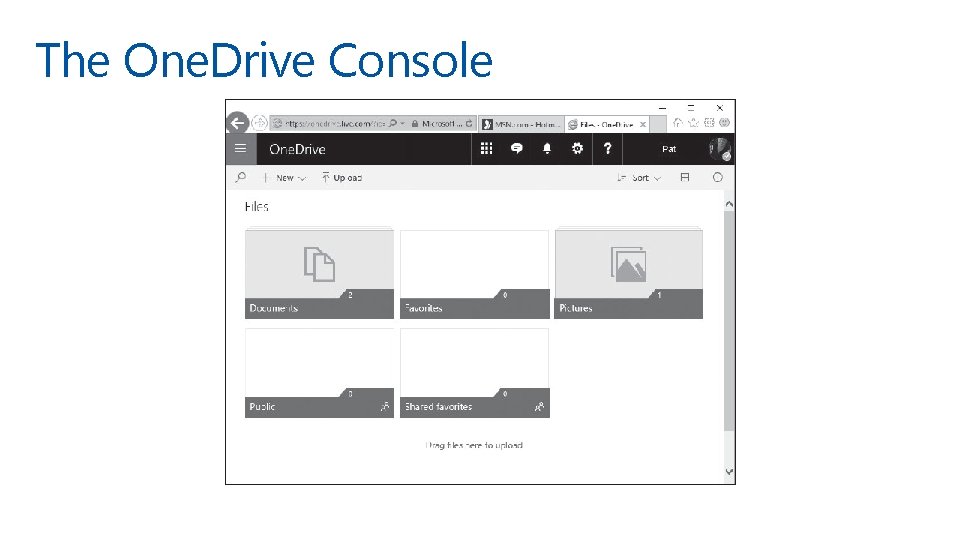Click the Upload button
960x540 pixels.
(342, 178)
